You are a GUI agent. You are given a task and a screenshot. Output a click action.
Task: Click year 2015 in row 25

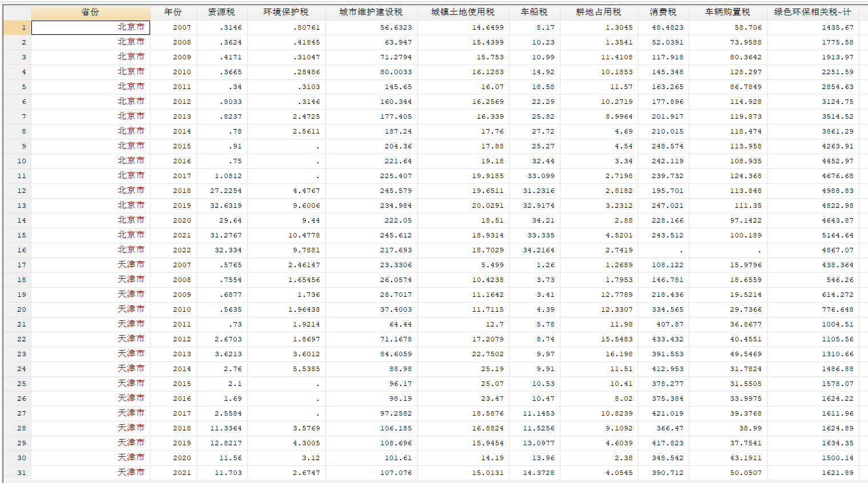click(x=173, y=384)
